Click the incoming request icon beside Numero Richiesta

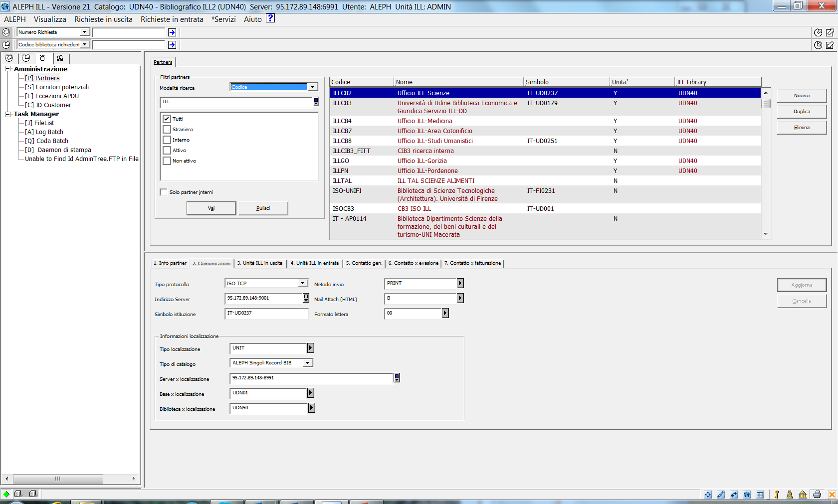[x=6, y=32]
